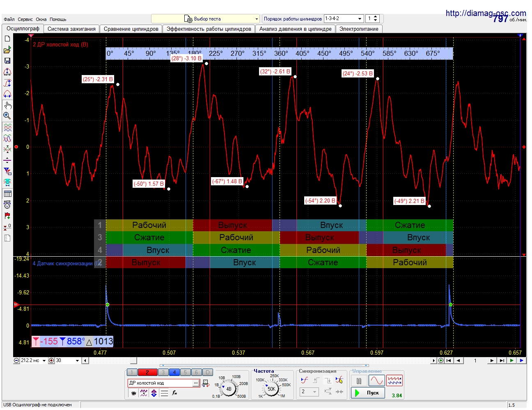The image size is (532, 410).
Task: Open the Выбор теста dropdown
Action: 206,19
